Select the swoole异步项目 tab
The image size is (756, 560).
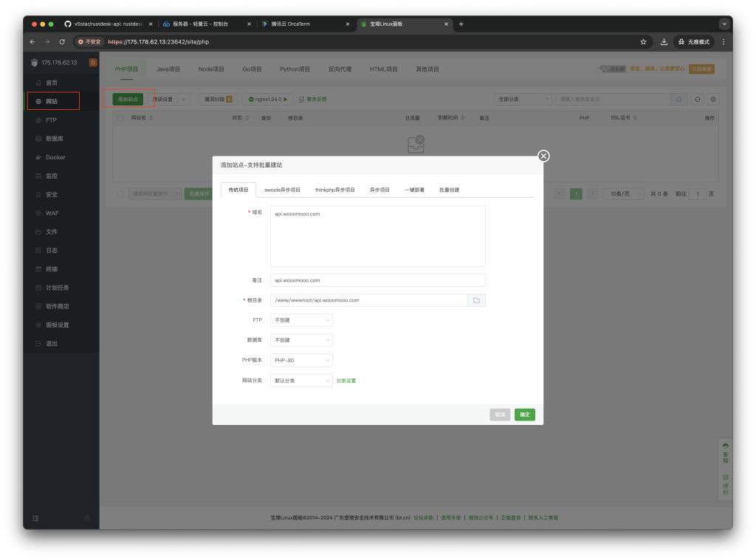point(282,190)
